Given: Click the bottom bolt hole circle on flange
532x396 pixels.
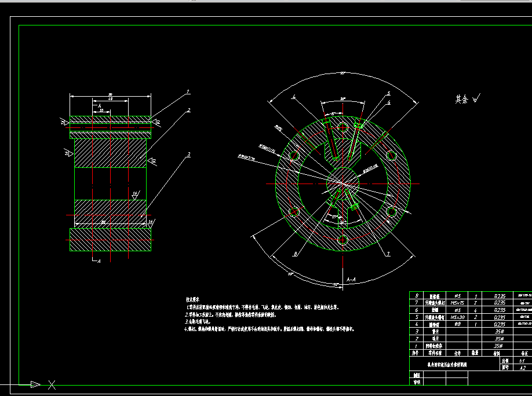Looking at the screenshot, I should [x=342, y=240].
